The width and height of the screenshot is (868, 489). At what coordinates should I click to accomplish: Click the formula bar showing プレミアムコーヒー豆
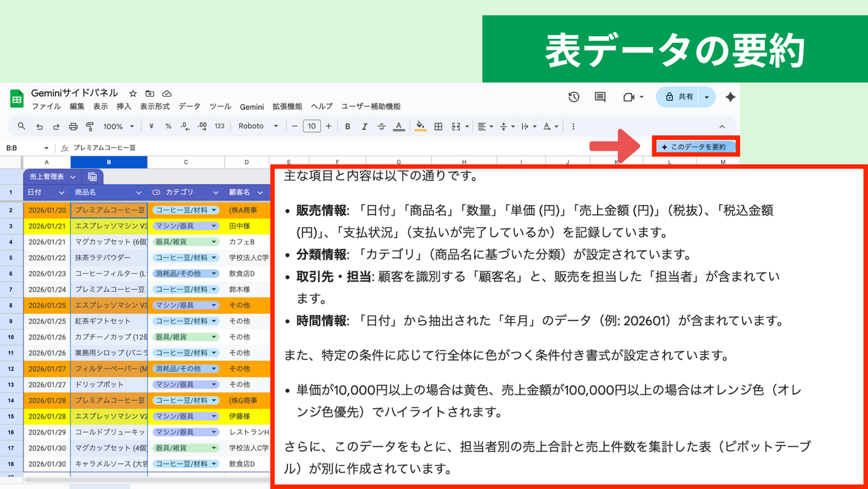[362, 148]
